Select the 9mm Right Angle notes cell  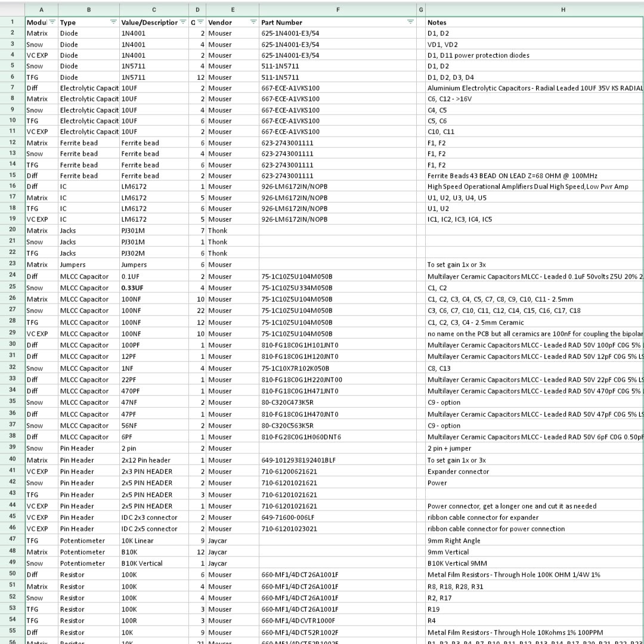534,541
